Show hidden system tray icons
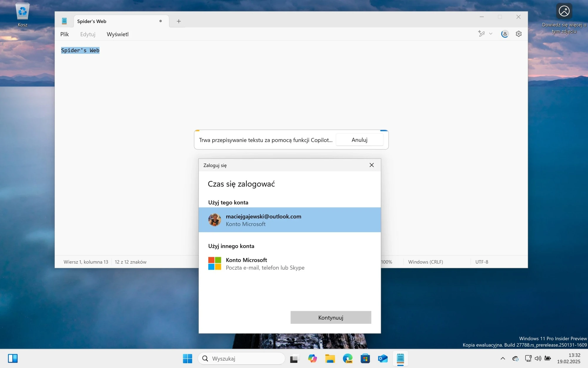The image size is (588, 368). (x=503, y=358)
